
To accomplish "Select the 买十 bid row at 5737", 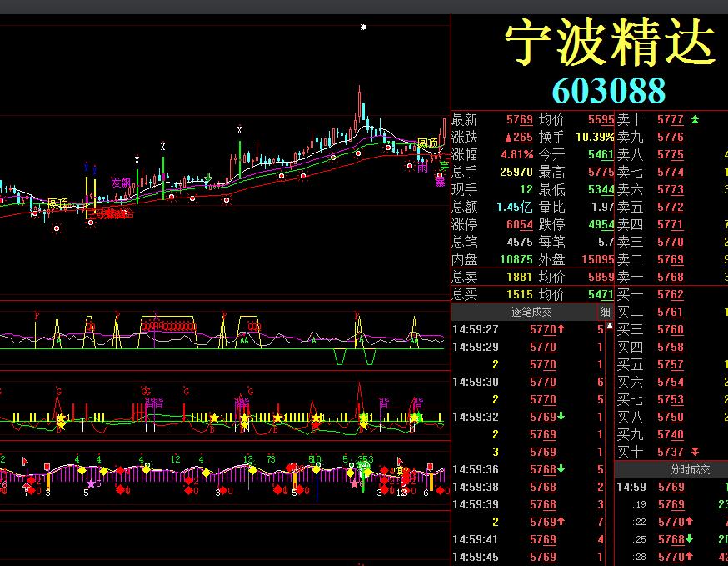I will pos(671,452).
